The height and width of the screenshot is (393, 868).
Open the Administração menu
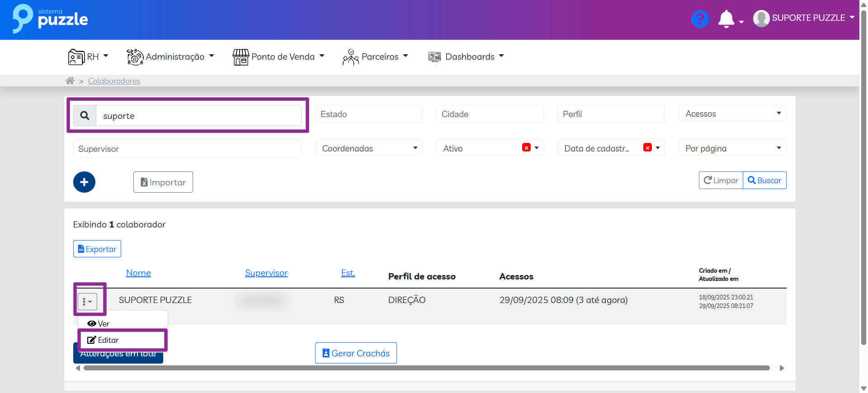pos(170,57)
